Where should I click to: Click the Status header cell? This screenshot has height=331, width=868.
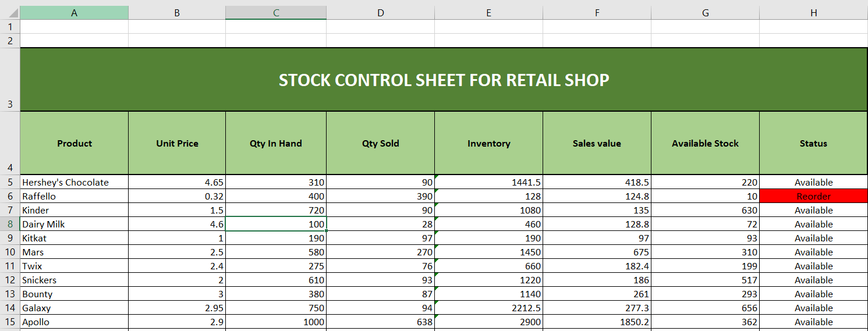[813, 143]
